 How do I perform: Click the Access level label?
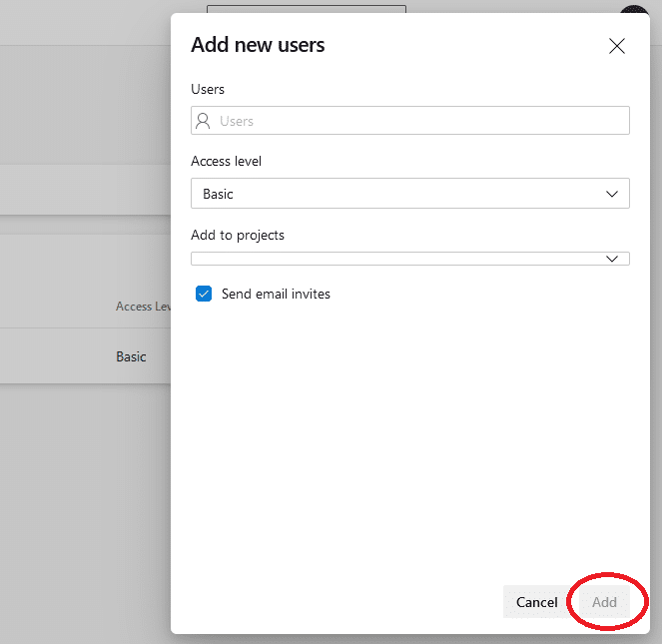226,161
